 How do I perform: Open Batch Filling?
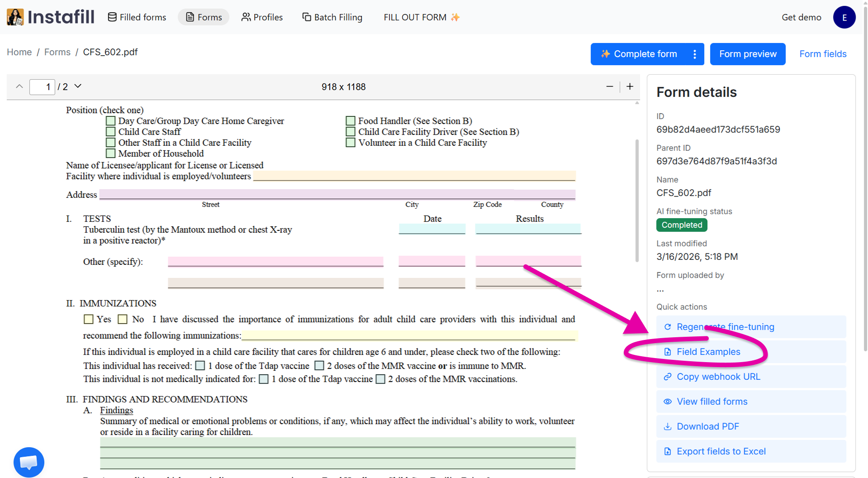pos(332,17)
